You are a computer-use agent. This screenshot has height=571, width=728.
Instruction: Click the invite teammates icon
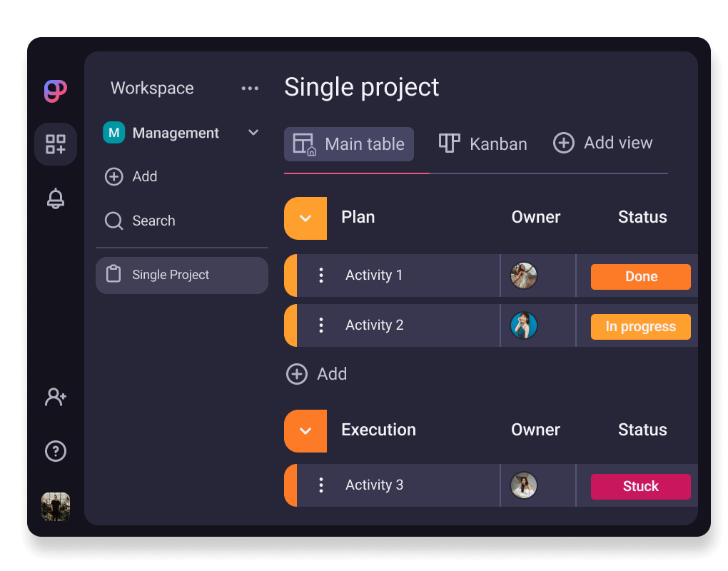[56, 397]
